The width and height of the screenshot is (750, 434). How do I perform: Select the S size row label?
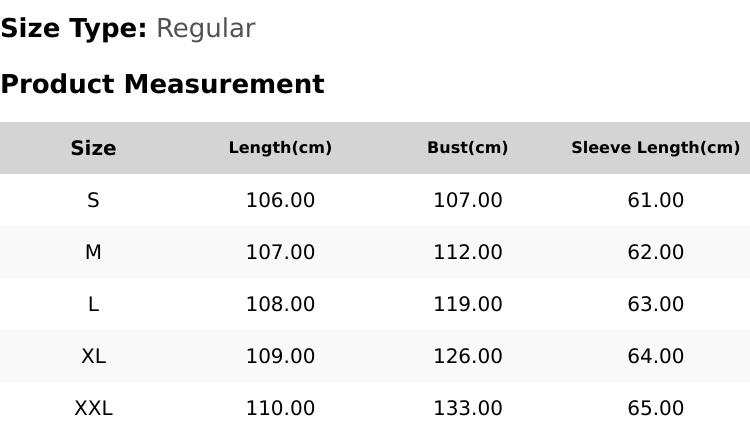[x=93, y=200]
